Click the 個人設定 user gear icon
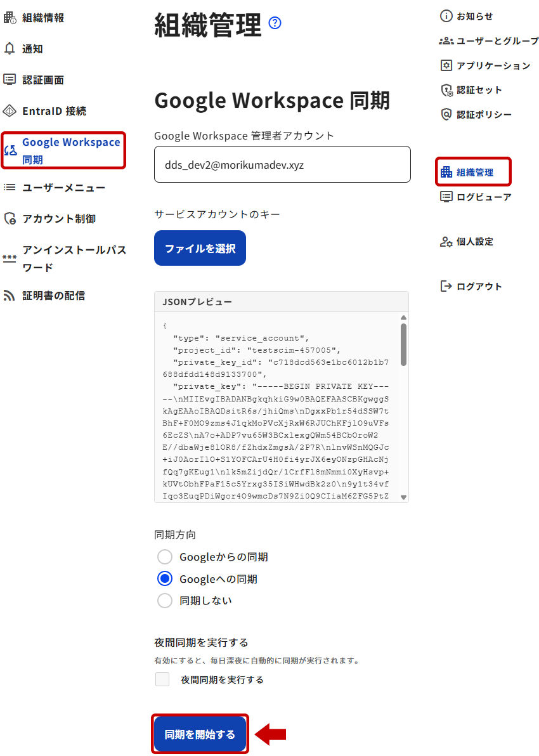The image size is (539, 756). pyautogui.click(x=446, y=242)
